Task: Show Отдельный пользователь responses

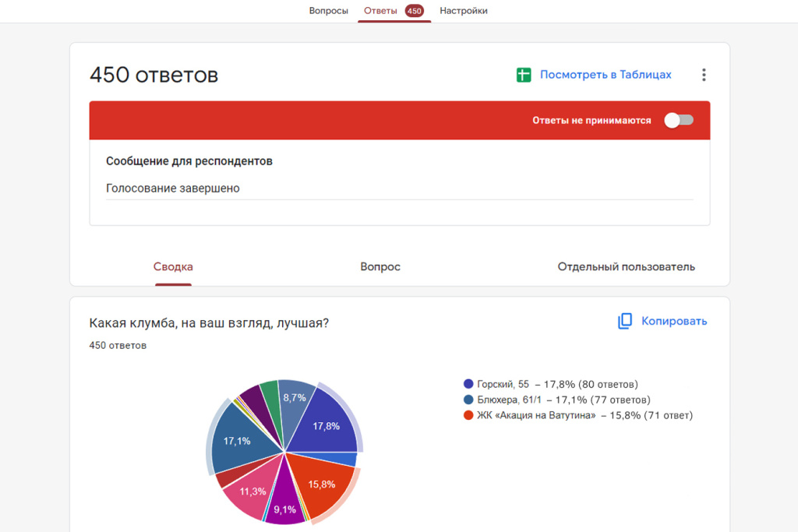Action: coord(626,266)
